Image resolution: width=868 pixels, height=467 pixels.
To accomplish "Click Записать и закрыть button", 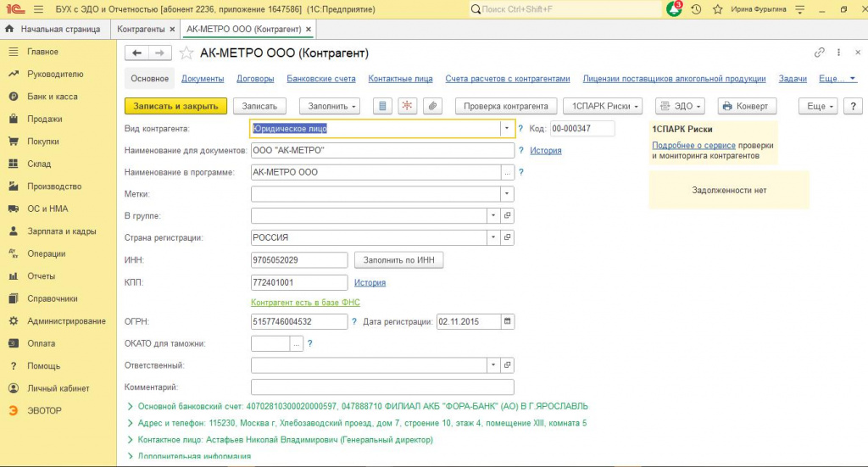I will point(176,106).
